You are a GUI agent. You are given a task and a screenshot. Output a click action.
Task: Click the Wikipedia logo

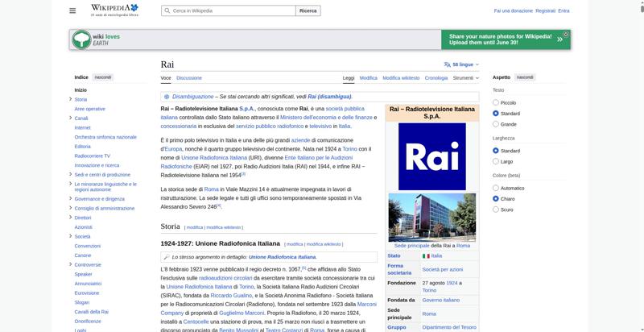coord(114,10)
